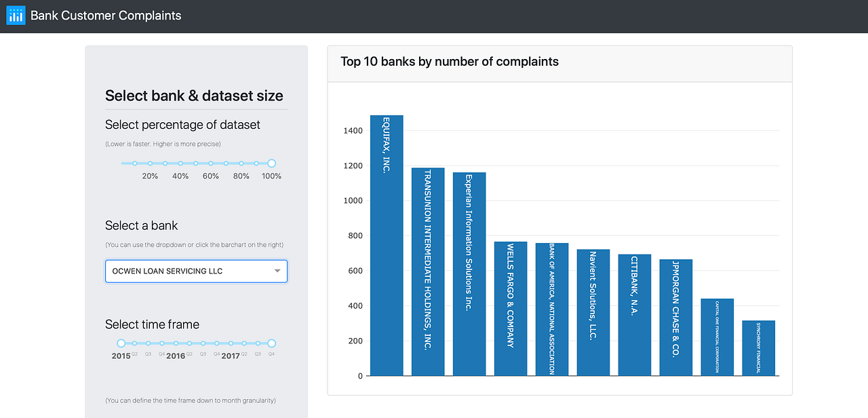868x418 pixels.
Task: Set dataset percentage to 20%
Action: pos(150,163)
